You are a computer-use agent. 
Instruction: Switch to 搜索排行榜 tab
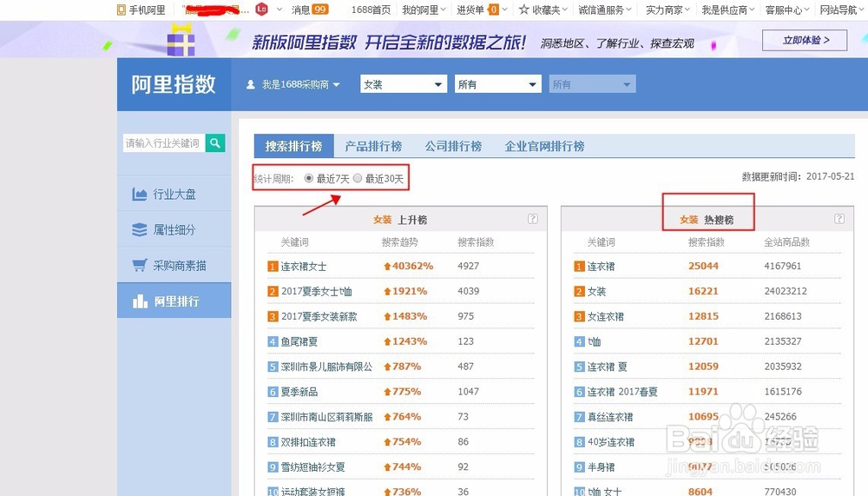(294, 146)
